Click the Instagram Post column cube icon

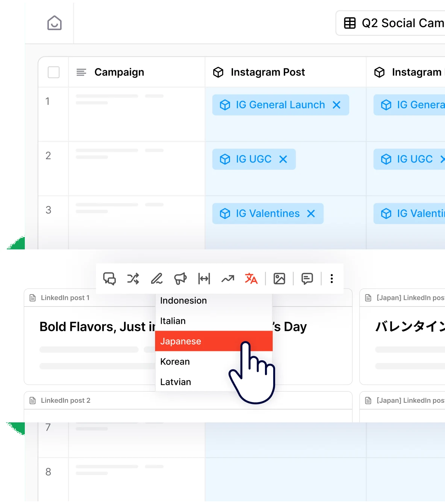tap(218, 72)
